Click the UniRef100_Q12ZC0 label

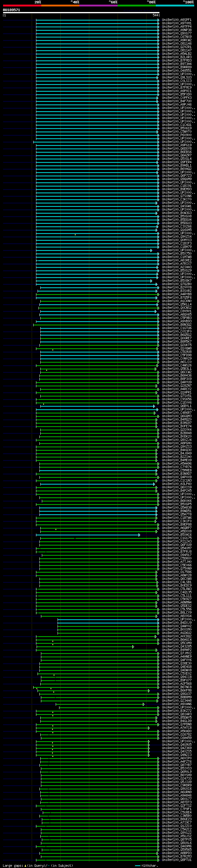pos(176,826)
